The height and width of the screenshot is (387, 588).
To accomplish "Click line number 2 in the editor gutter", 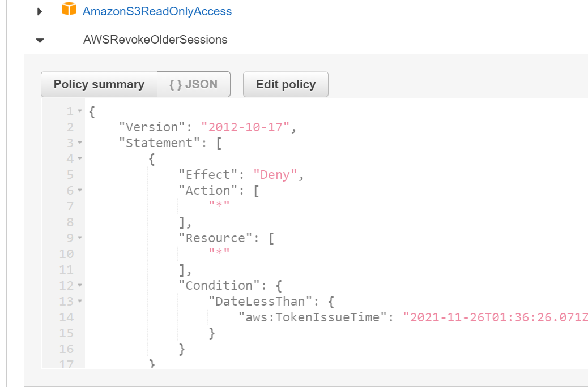I will click(70, 127).
